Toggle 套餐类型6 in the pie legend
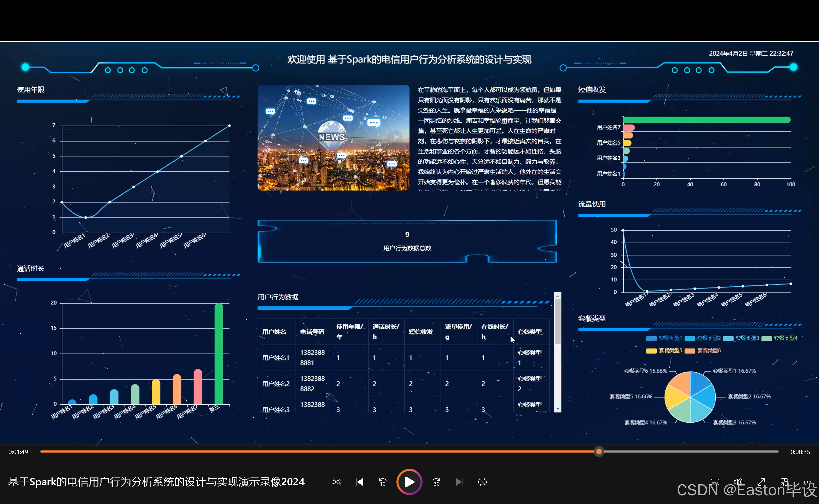This screenshot has width=819, height=504. click(703, 350)
